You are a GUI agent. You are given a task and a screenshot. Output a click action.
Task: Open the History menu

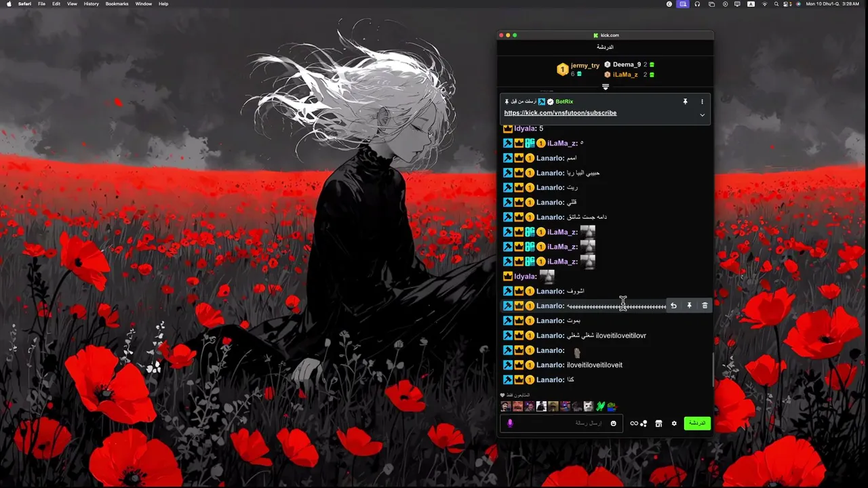point(92,4)
